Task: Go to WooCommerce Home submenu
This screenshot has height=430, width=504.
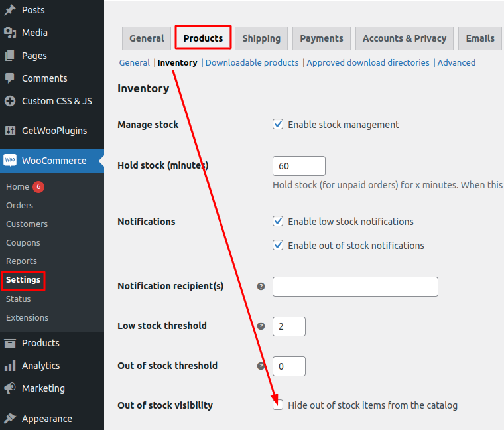Action: click(18, 187)
